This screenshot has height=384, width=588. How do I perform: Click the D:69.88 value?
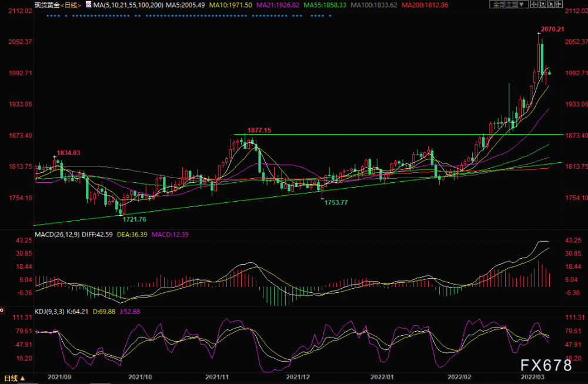click(x=104, y=311)
